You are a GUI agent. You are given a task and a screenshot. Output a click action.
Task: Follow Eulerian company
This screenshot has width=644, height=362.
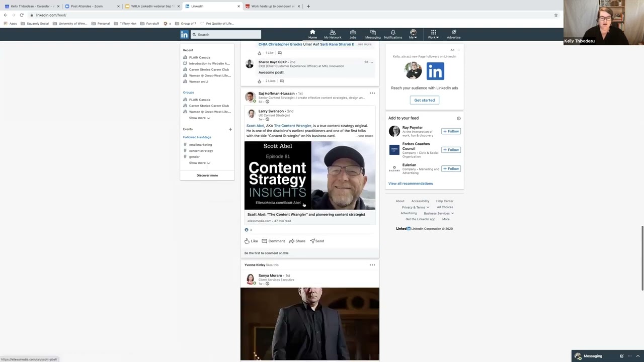point(451,168)
